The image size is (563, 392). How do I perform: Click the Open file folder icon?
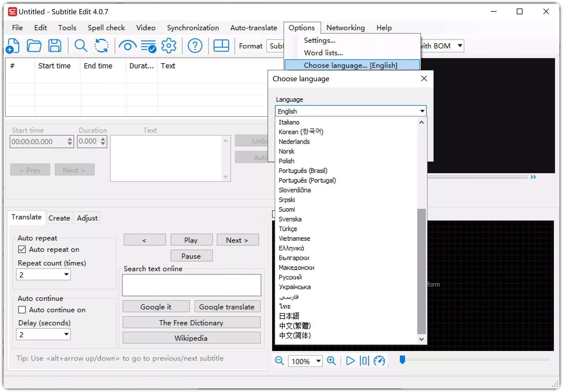coord(34,46)
